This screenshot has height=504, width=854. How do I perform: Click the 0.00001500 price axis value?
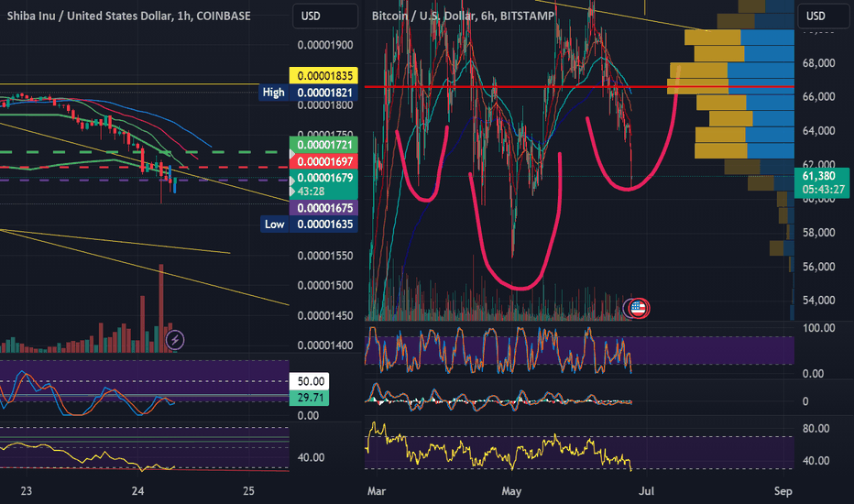[325, 285]
